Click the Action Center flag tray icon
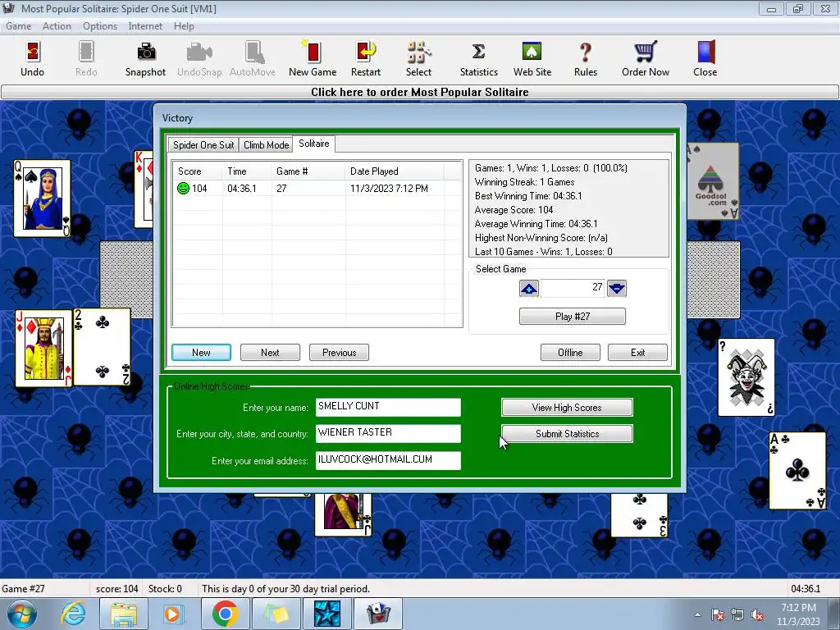Screen dimensions: 840x630 [718, 614]
